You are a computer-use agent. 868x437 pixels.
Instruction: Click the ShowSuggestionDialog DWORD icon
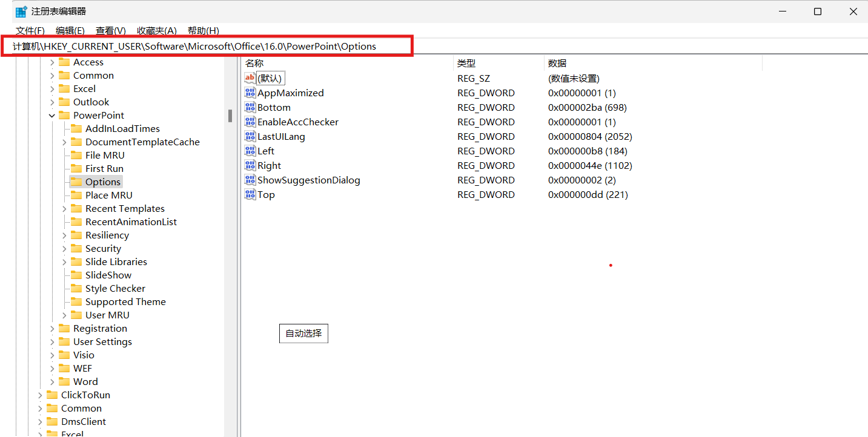pyautogui.click(x=250, y=180)
